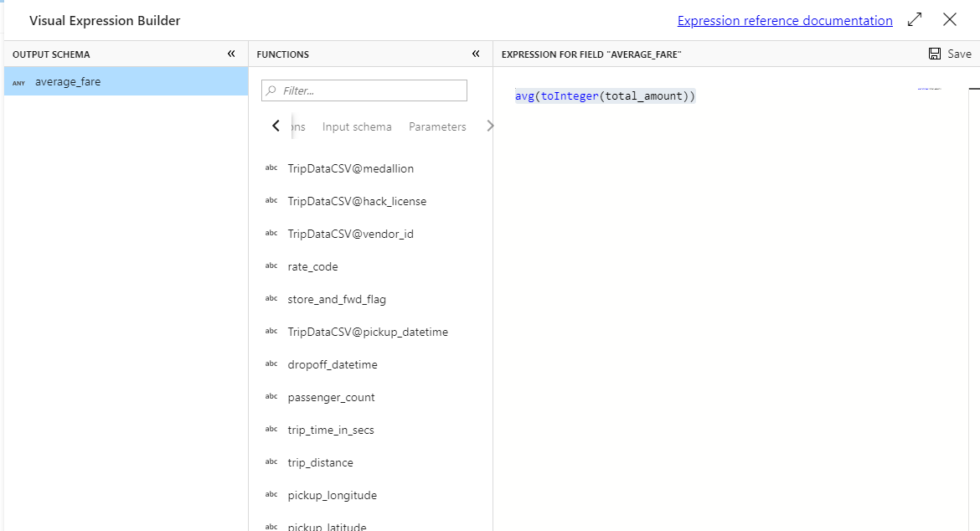
Task: Switch to the Input schema tab
Action: click(357, 126)
